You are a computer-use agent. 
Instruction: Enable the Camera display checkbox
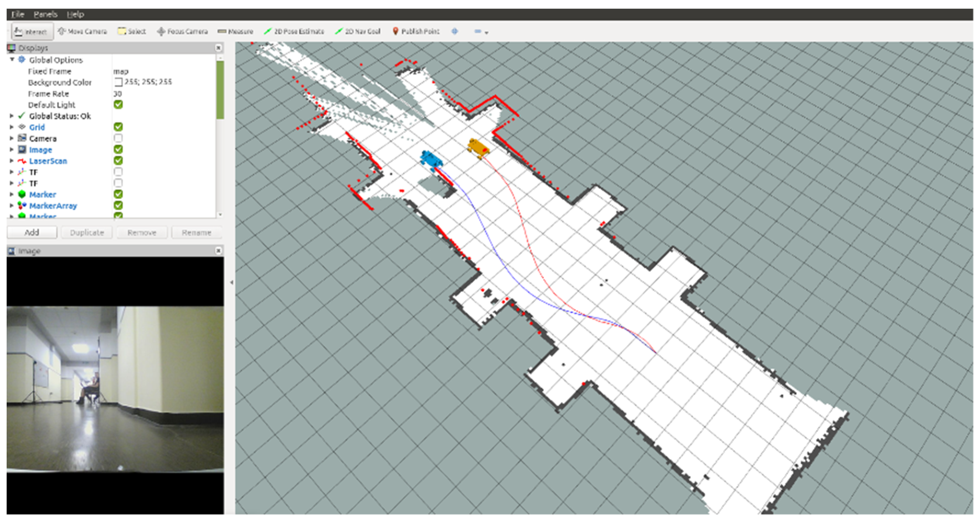click(x=118, y=138)
